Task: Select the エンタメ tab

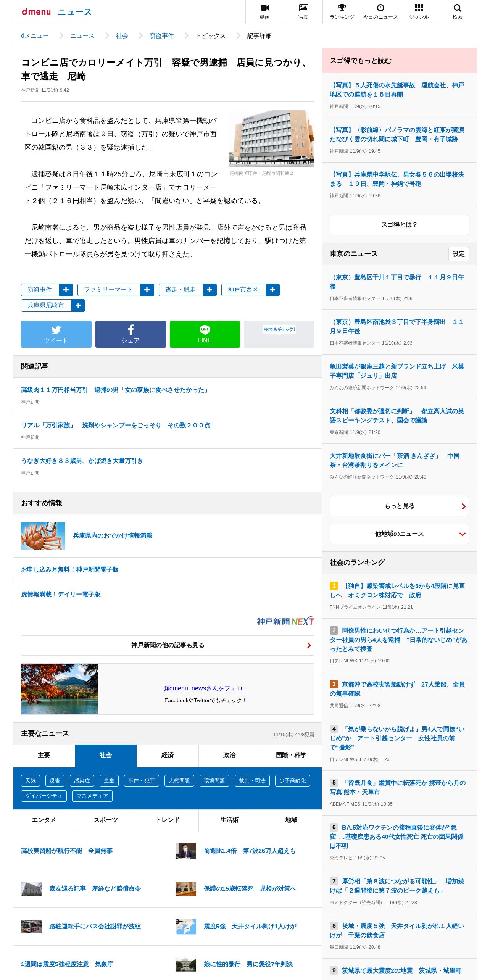Action: point(44,820)
